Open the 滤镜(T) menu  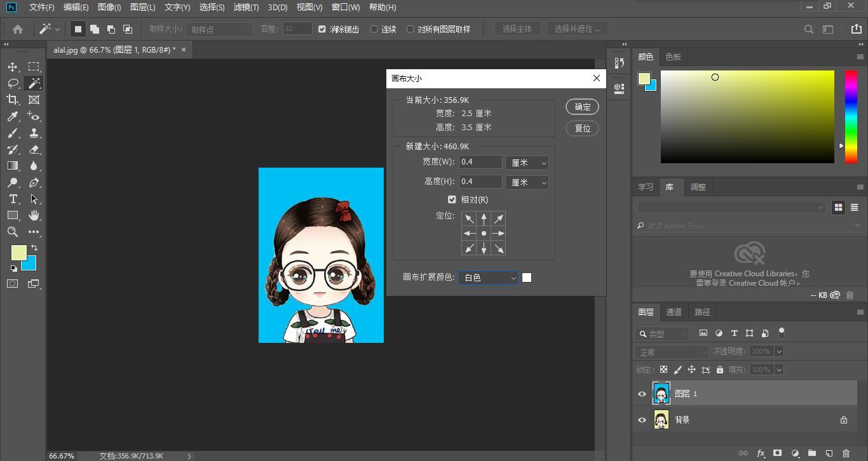point(245,8)
